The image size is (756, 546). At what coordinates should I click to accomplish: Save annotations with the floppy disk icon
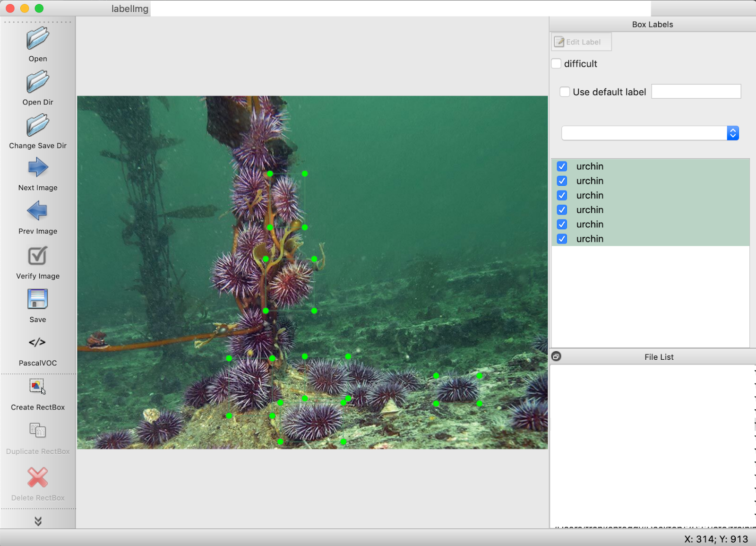click(x=38, y=300)
